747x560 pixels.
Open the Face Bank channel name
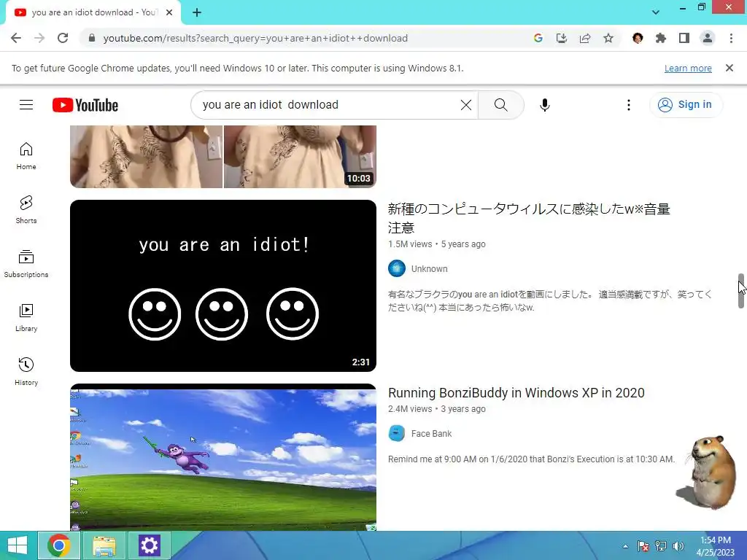431,433
